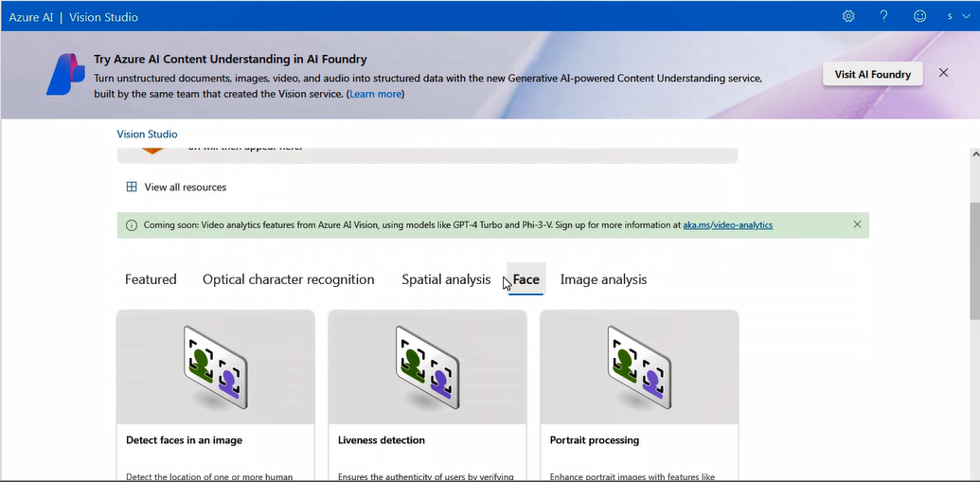This screenshot has width=980, height=482.
Task: Open the Learn more link
Action: [x=375, y=94]
